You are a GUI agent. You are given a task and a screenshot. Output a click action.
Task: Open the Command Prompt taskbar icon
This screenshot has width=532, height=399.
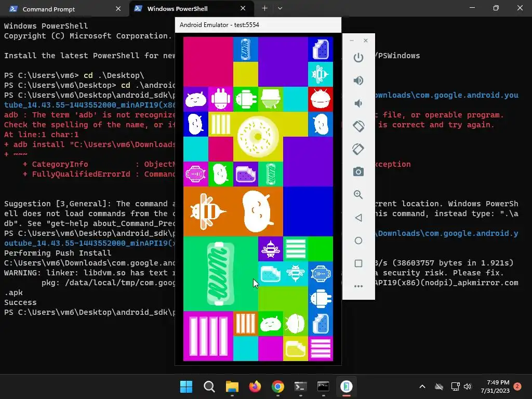click(323, 387)
